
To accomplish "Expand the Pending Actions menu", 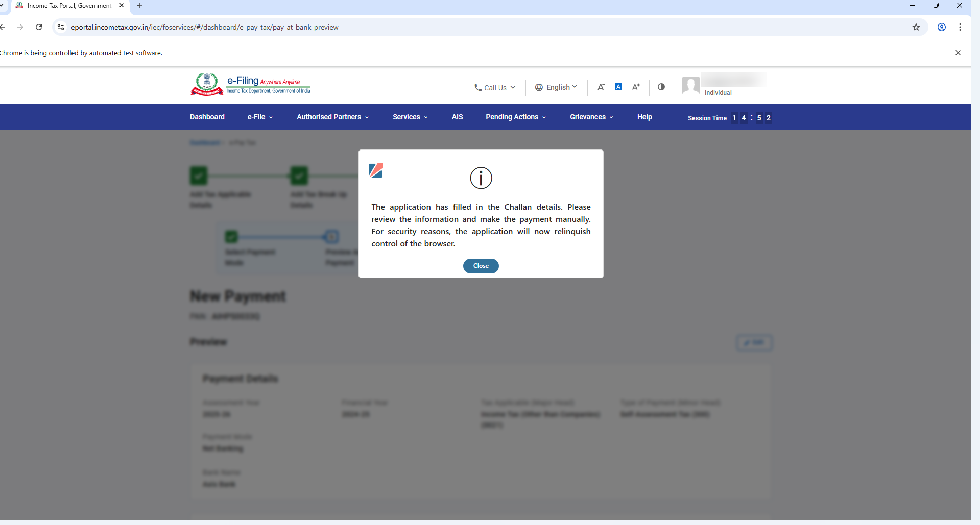I will tap(516, 117).
